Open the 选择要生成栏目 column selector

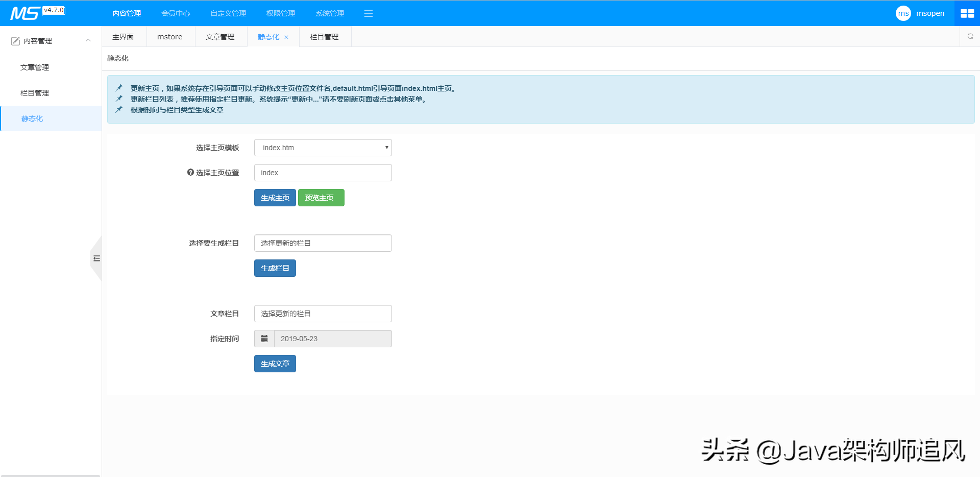point(323,243)
